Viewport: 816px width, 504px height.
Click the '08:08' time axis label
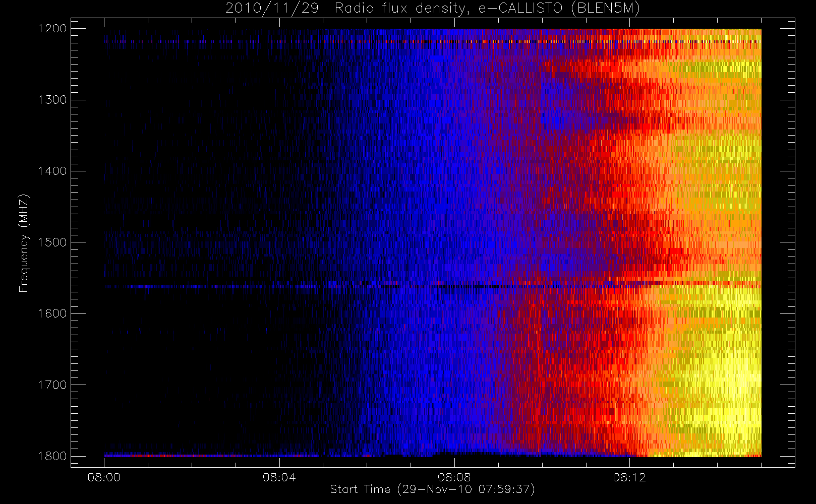point(454,477)
